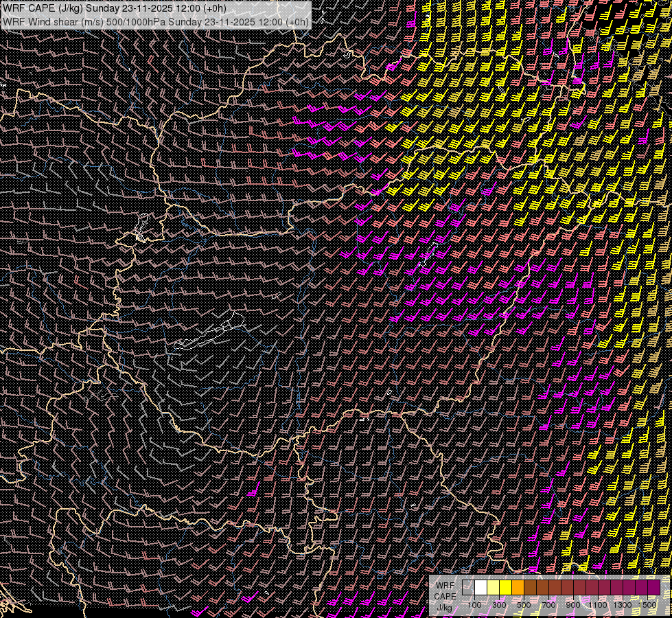Click the 900 value on the legend scale
Image resolution: width=672 pixels, height=618 pixels.
(573, 605)
